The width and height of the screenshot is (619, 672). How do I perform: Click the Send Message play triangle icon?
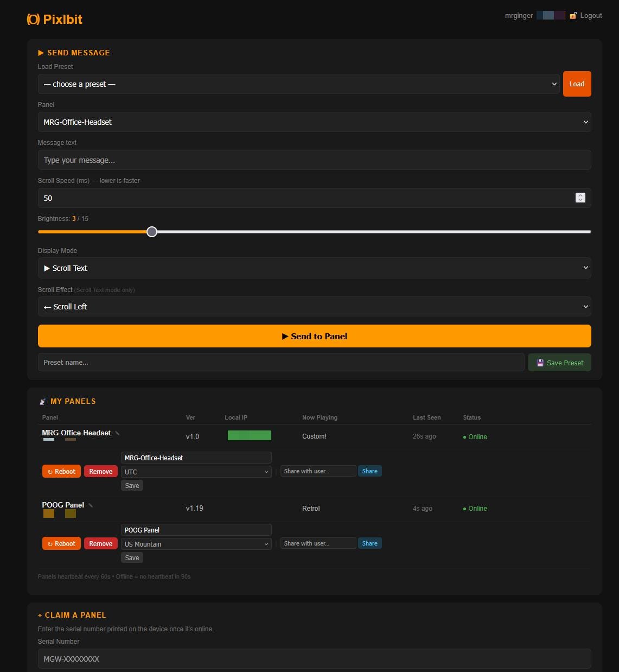click(41, 53)
